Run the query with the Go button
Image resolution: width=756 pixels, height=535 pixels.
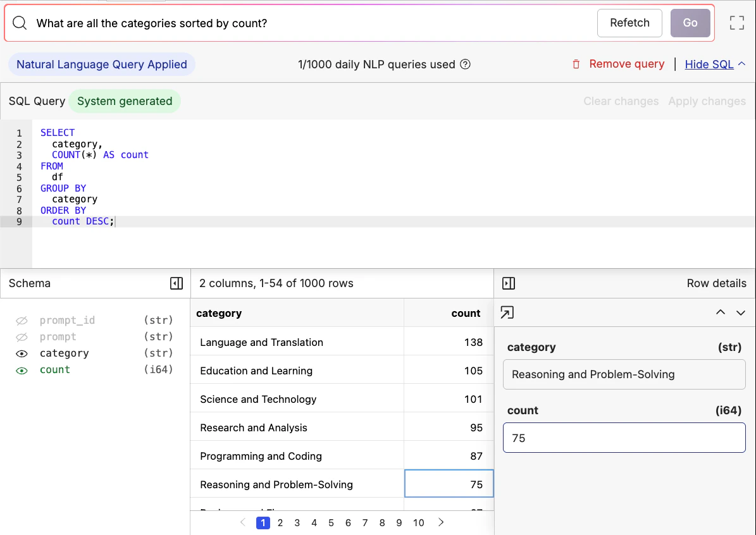tap(690, 23)
